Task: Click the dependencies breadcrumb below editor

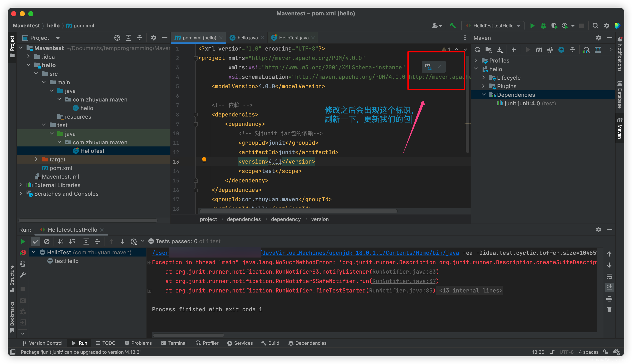Action: coord(244,219)
